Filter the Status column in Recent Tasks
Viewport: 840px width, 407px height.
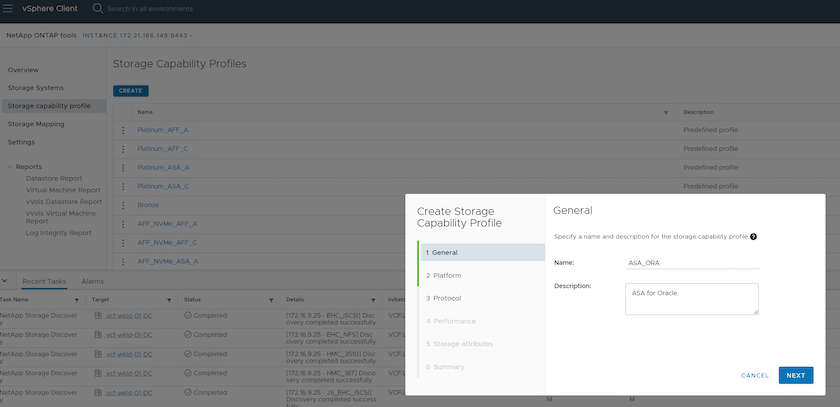272,299
